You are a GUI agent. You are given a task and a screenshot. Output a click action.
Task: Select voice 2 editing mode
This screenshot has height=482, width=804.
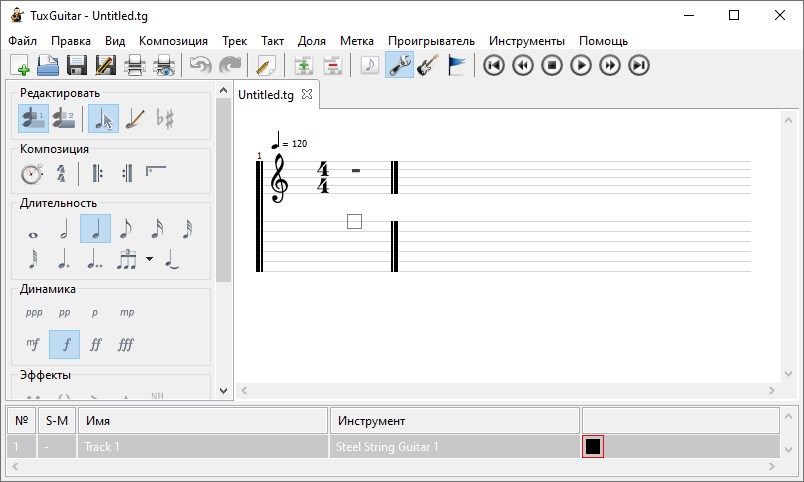pos(64,118)
